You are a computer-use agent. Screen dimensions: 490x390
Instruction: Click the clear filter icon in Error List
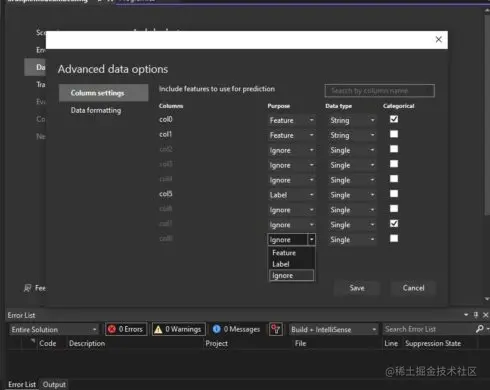coord(276,329)
